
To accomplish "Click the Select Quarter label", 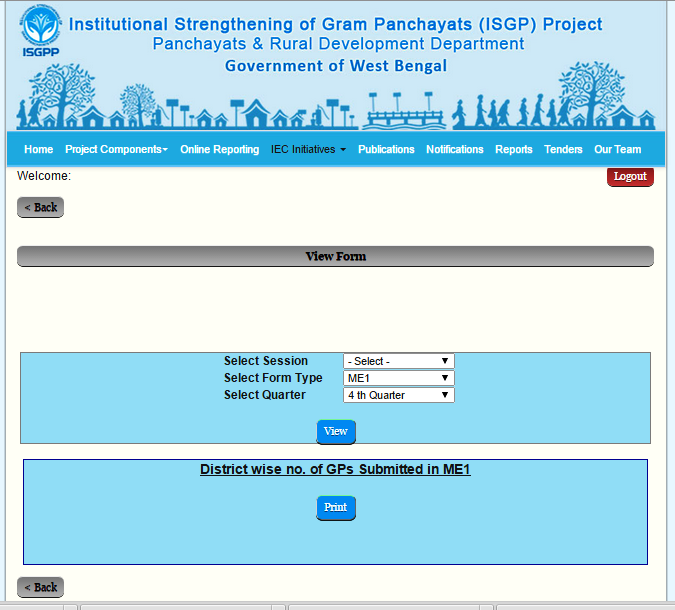I will pyautogui.click(x=265, y=395).
